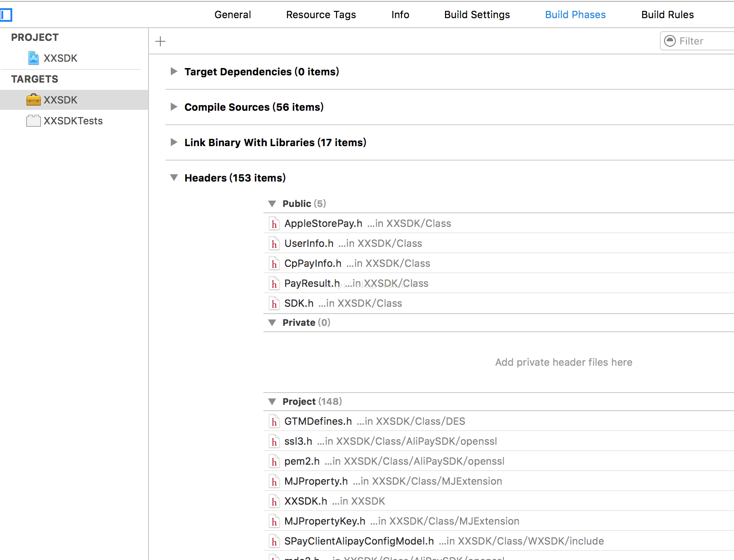Click the AppleStorePay.h header file icon
734x560 pixels.
tap(274, 224)
